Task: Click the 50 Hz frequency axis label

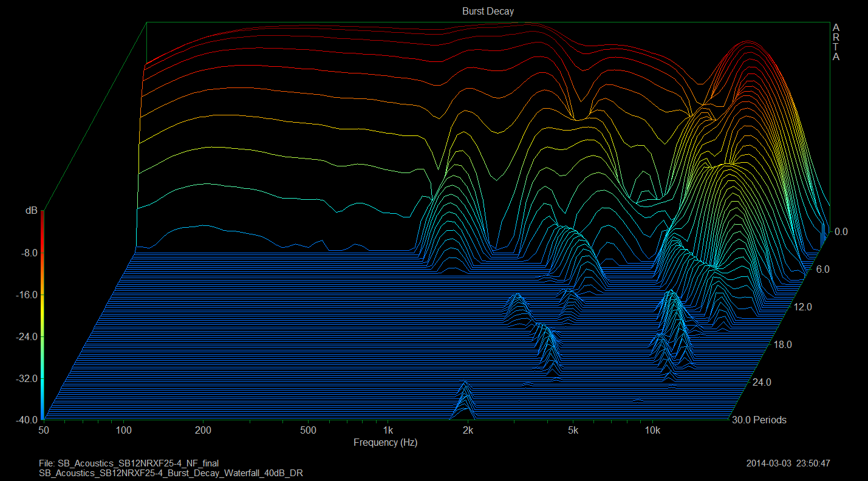Action: point(44,431)
